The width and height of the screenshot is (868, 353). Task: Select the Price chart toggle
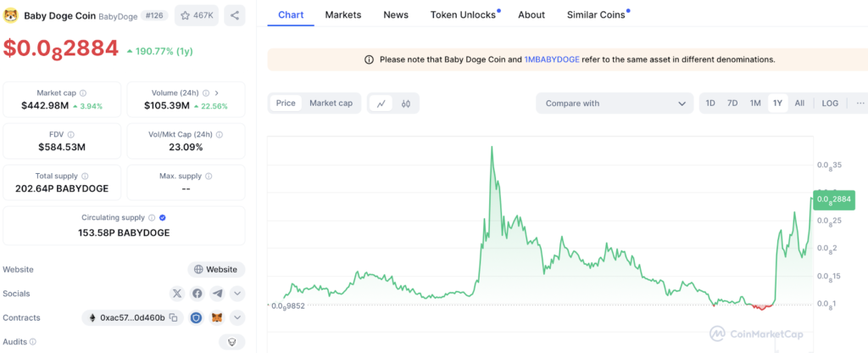point(286,103)
